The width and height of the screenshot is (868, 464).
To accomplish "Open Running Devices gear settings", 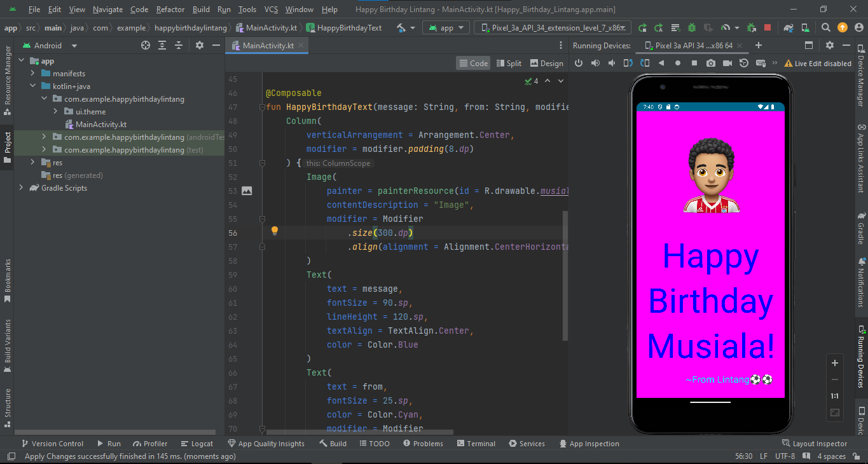I will pos(830,45).
